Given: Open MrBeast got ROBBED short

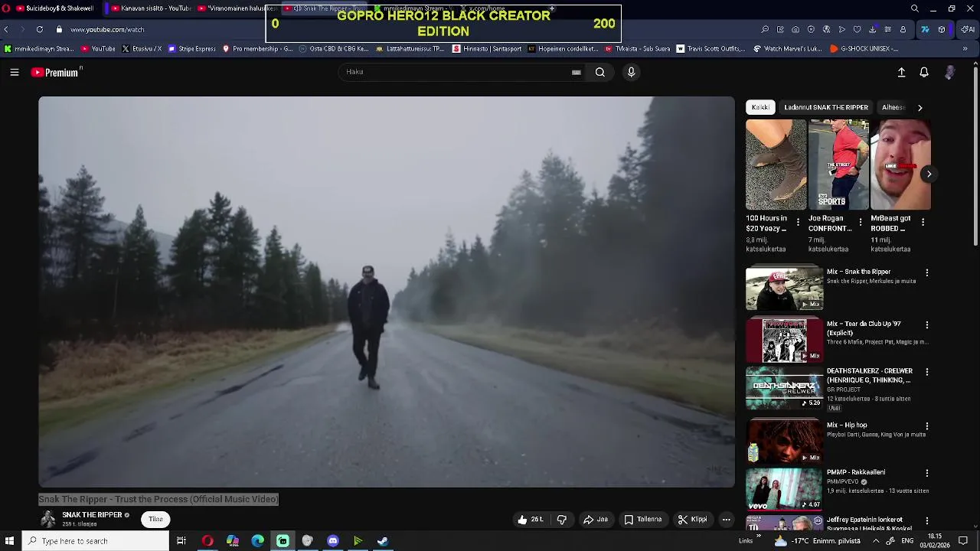Looking at the screenshot, I should pyautogui.click(x=900, y=165).
